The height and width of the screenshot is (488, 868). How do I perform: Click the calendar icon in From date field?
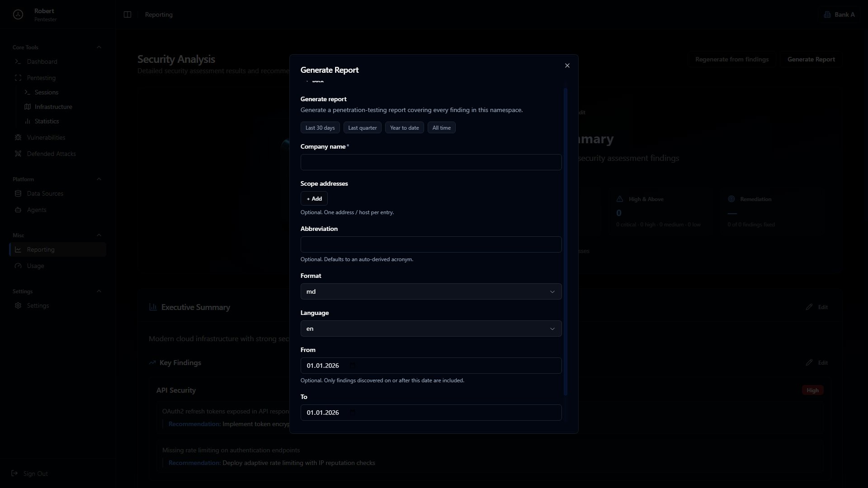point(353,366)
